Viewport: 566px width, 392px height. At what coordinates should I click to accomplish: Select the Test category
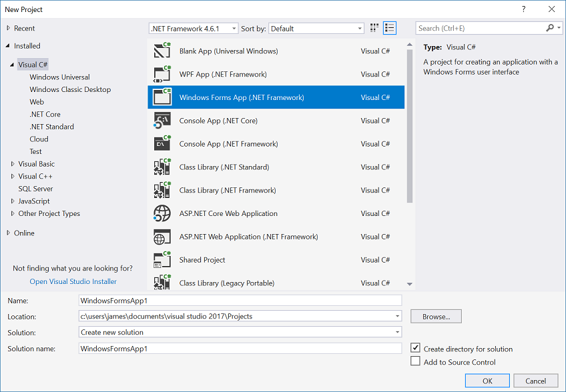click(x=35, y=151)
